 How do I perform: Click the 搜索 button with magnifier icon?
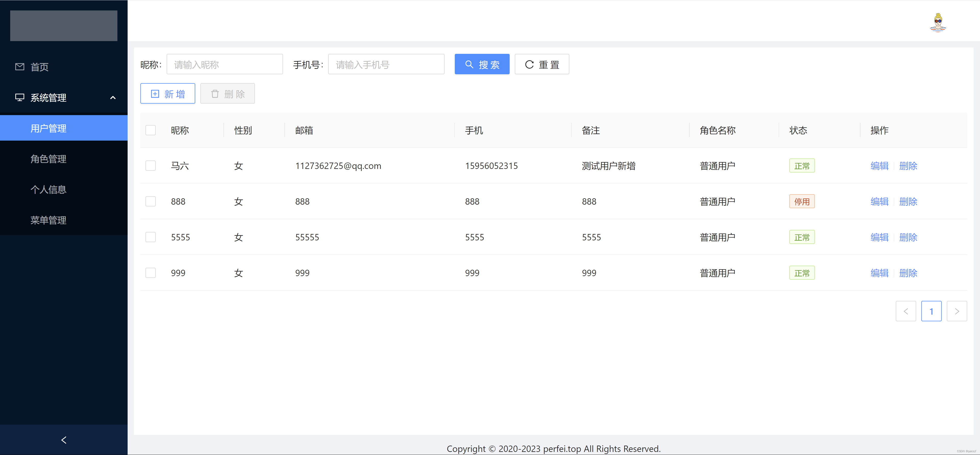click(482, 64)
